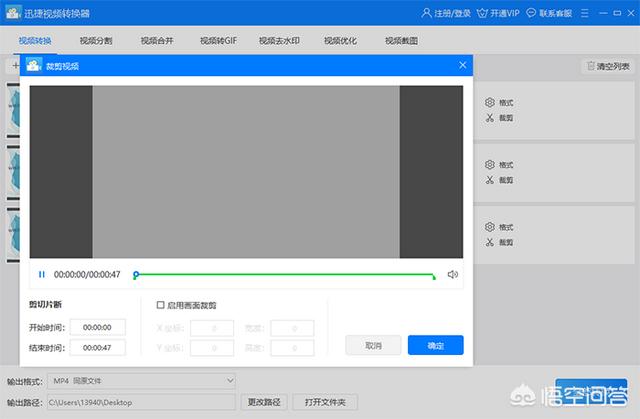This screenshot has width=640, height=419.
Task: Enable the 启用画面裁剪 checkbox
Action: tap(160, 305)
